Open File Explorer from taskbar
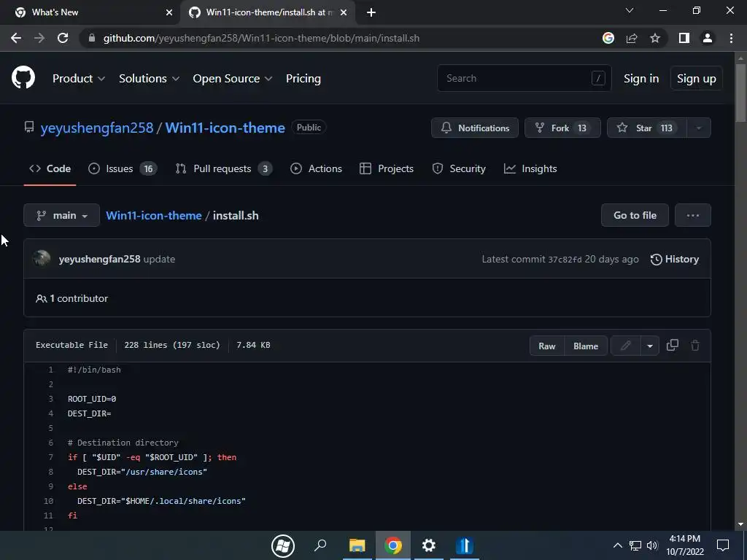Viewport: 747px width, 560px height. [x=357, y=545]
